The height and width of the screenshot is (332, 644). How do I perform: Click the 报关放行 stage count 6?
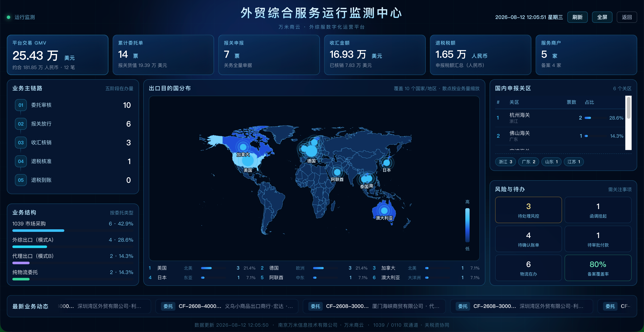[x=128, y=124]
